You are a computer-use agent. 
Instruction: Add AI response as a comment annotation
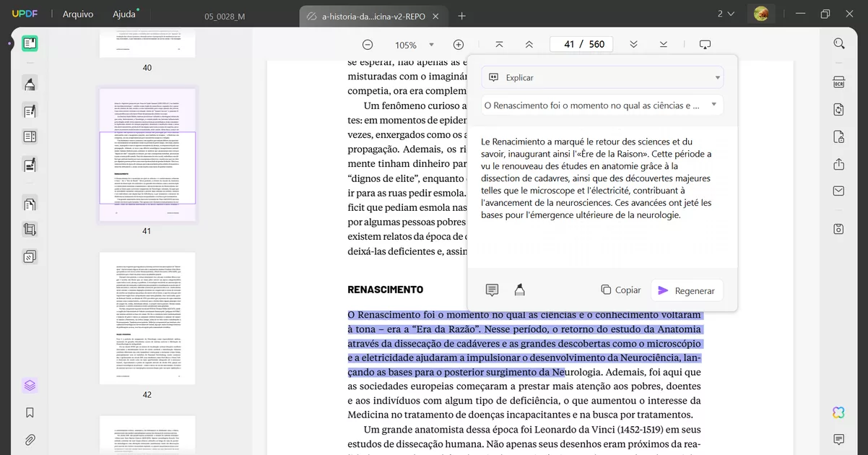[492, 290]
